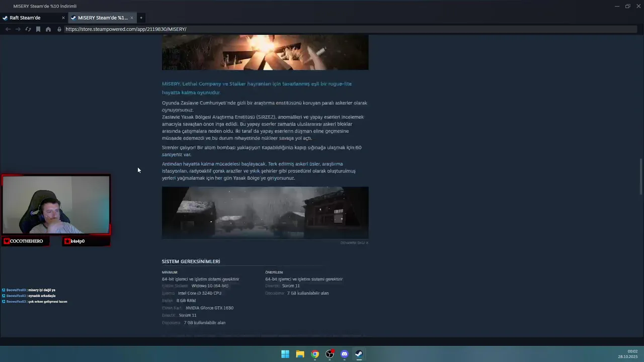This screenshot has width=644, height=362.
Task: Click the campfire image at the top
Action: pos(265,52)
